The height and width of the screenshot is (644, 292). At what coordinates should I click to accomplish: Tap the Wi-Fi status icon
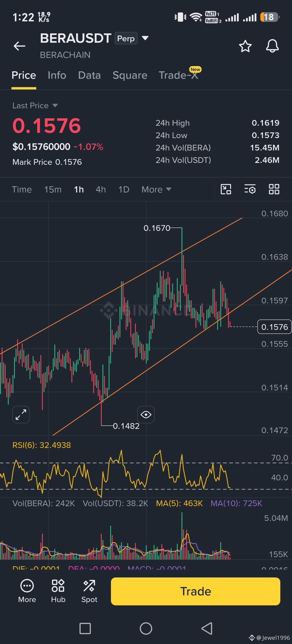196,17
